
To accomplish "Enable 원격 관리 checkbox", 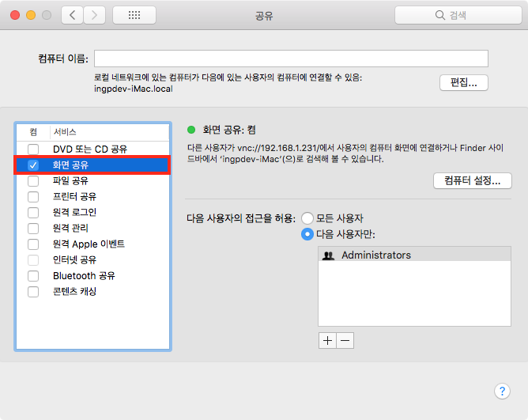I will pyautogui.click(x=33, y=229).
